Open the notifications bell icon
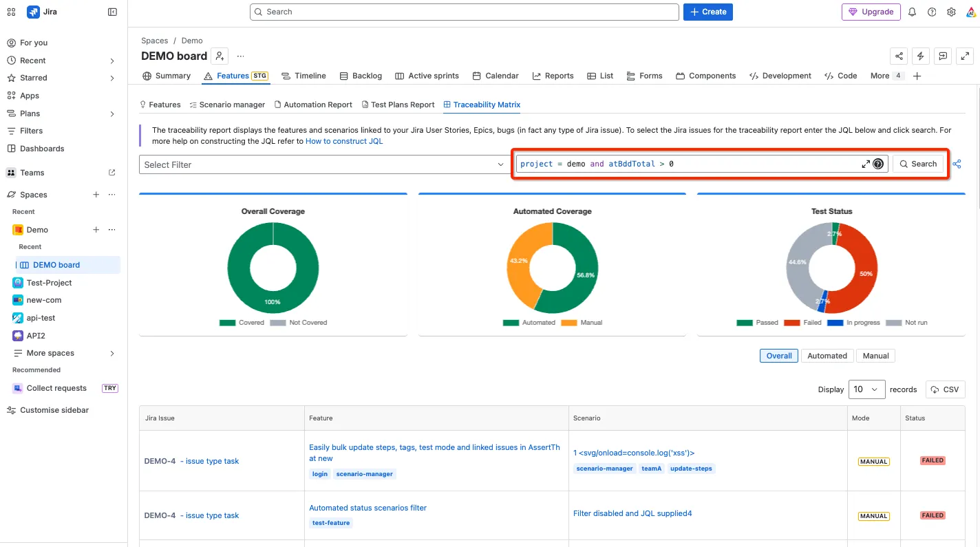Viewport: 980px width, 547px height. point(913,12)
